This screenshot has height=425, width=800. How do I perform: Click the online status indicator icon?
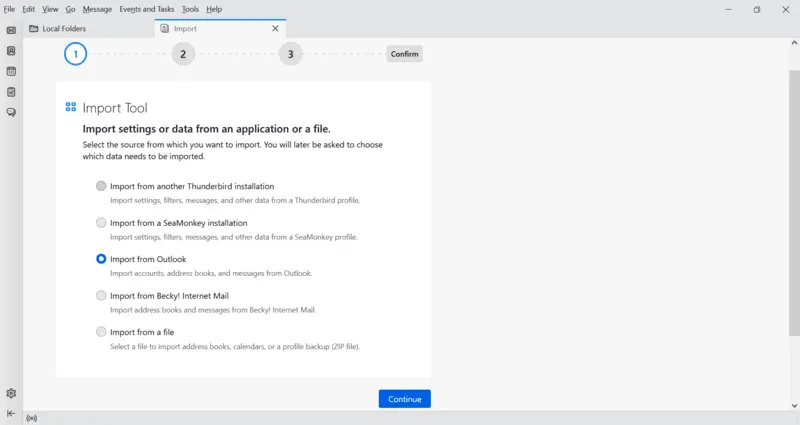click(31, 418)
